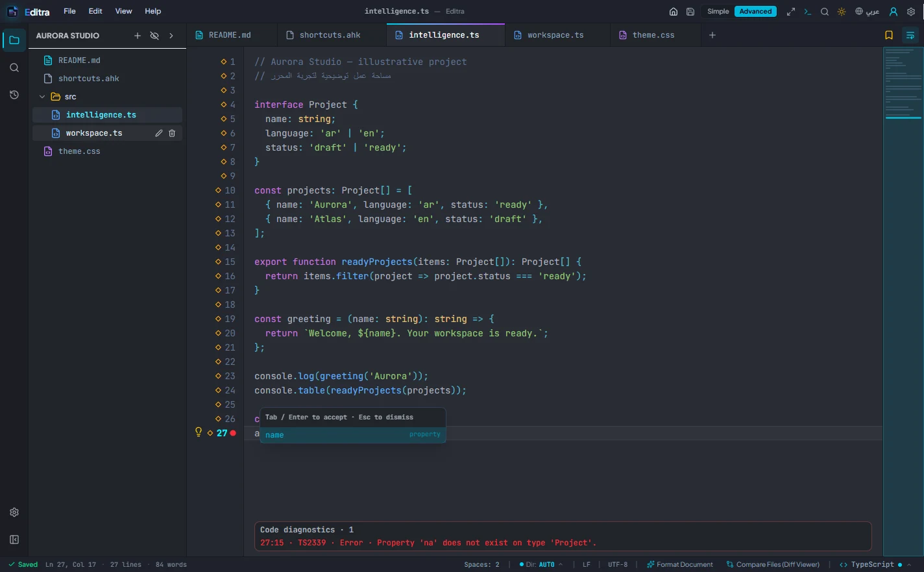924x572 pixels.
Task: Click Compare Files (Diff Viewer)
Action: tap(773, 565)
